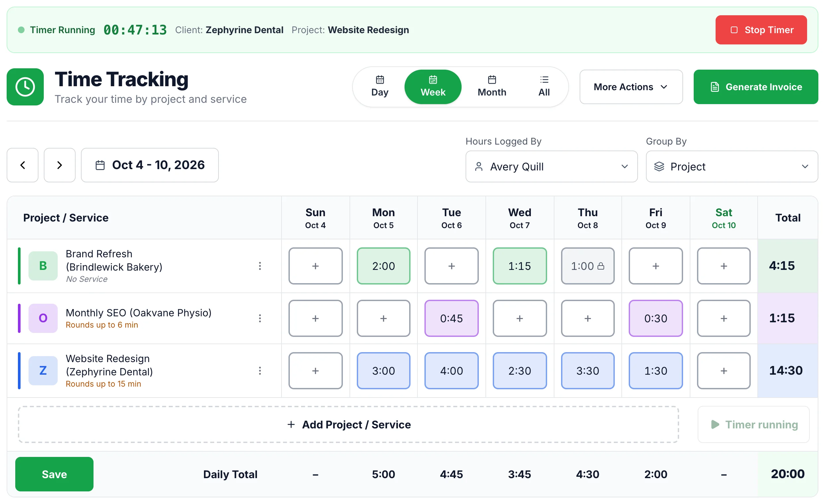Viewport: 825px width, 504px height.
Task: Click the green clock Time Tracking logo icon
Action: [25, 87]
